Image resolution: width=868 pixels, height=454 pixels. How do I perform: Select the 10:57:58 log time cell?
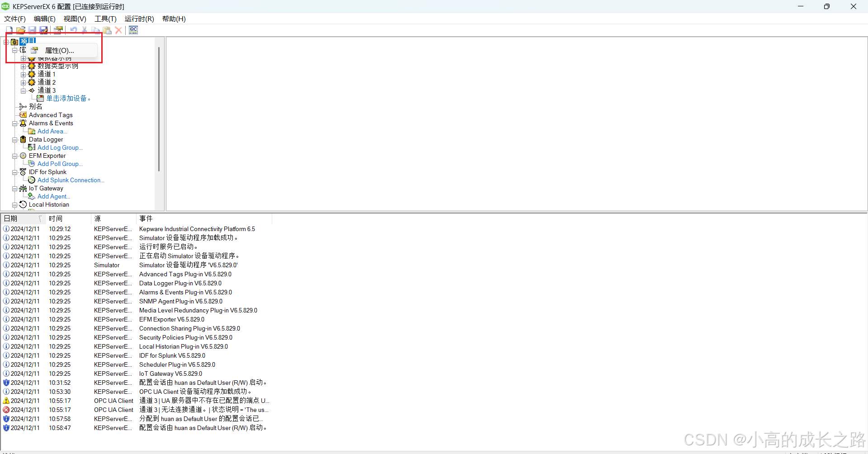click(x=60, y=419)
